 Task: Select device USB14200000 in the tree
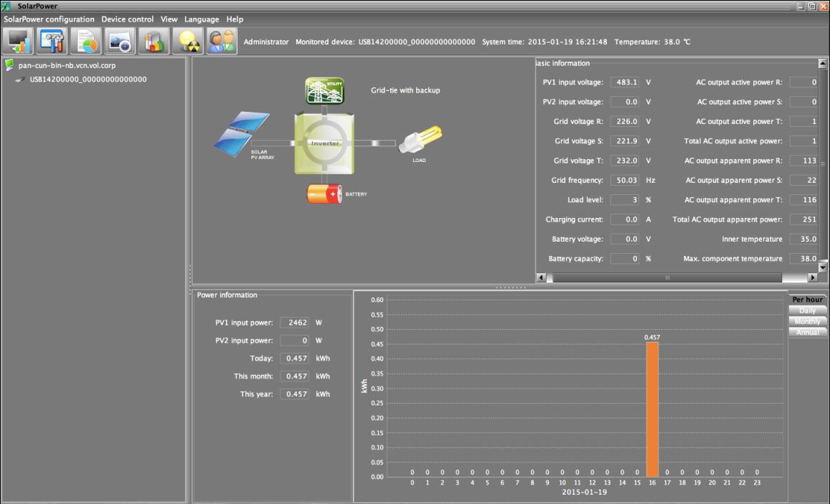pyautogui.click(x=88, y=79)
